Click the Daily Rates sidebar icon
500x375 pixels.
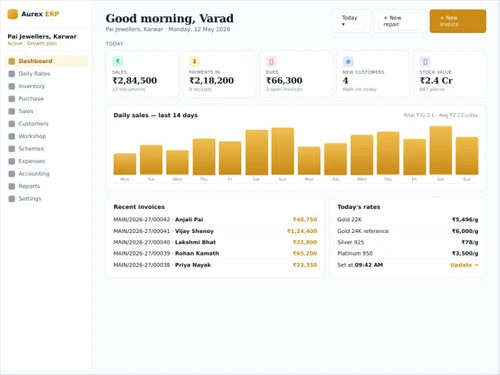(x=12, y=74)
